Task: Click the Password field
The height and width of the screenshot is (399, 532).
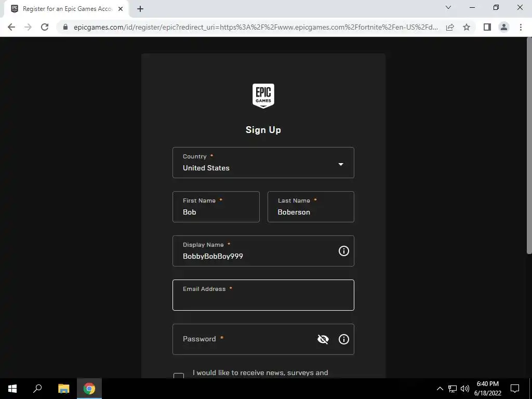Action: [x=263, y=339]
